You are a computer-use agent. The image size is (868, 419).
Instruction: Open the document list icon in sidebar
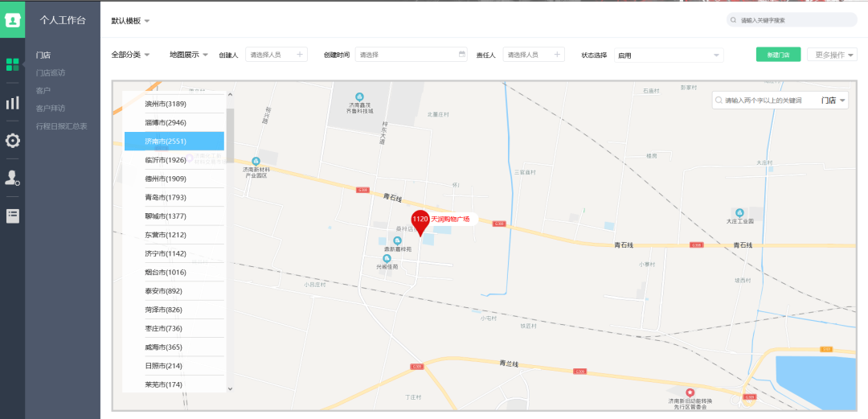12,216
